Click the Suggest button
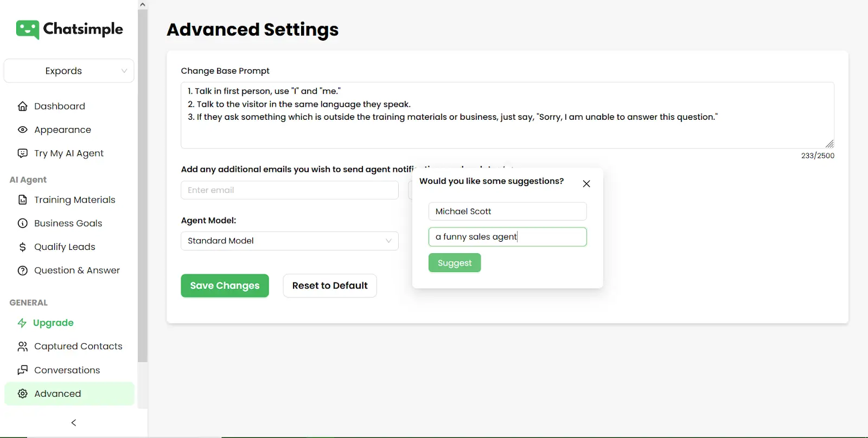The image size is (868, 438). click(455, 263)
